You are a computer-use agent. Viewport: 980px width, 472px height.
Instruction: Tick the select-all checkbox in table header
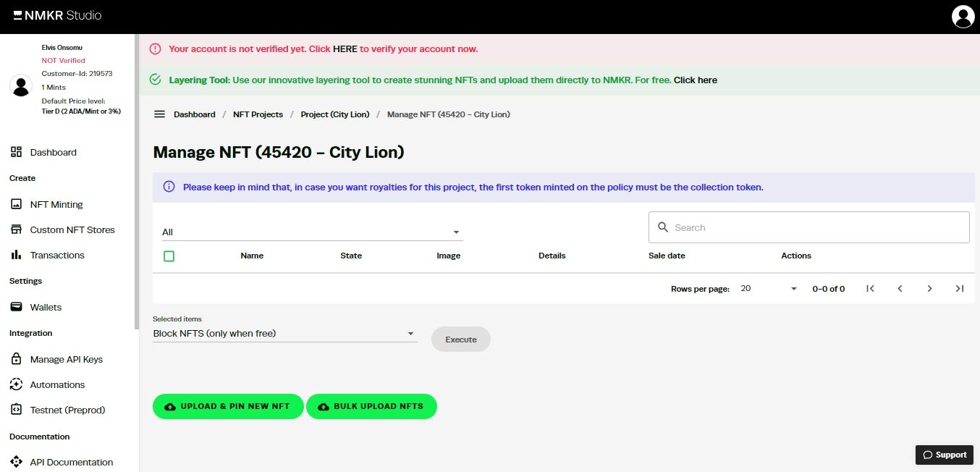point(169,256)
